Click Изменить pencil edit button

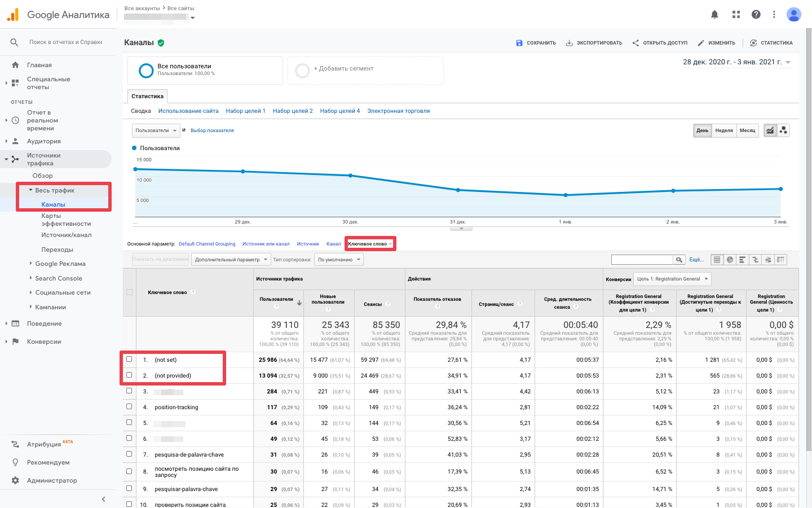tap(716, 43)
